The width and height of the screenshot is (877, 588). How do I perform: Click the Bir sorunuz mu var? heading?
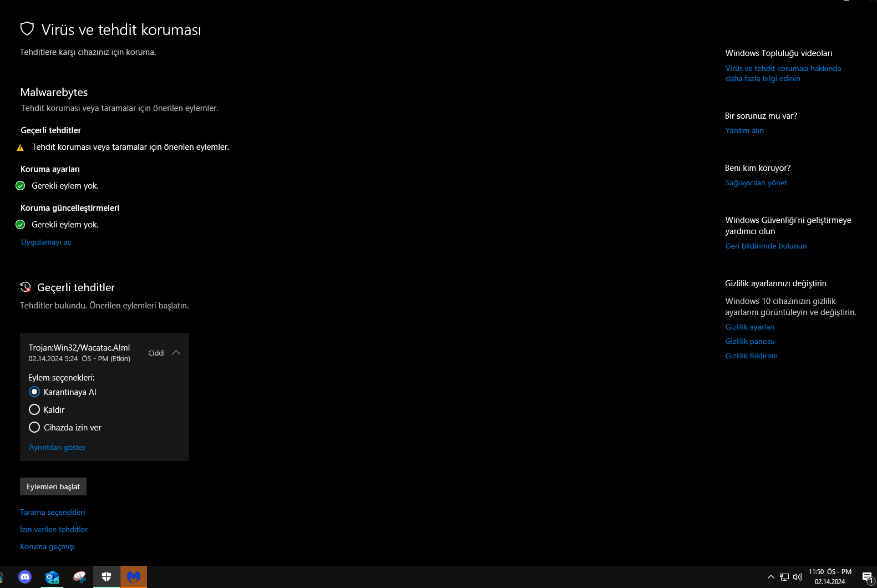tap(761, 116)
